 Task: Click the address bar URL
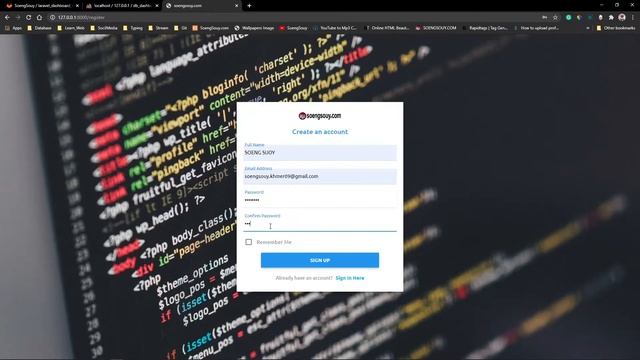(x=81, y=18)
